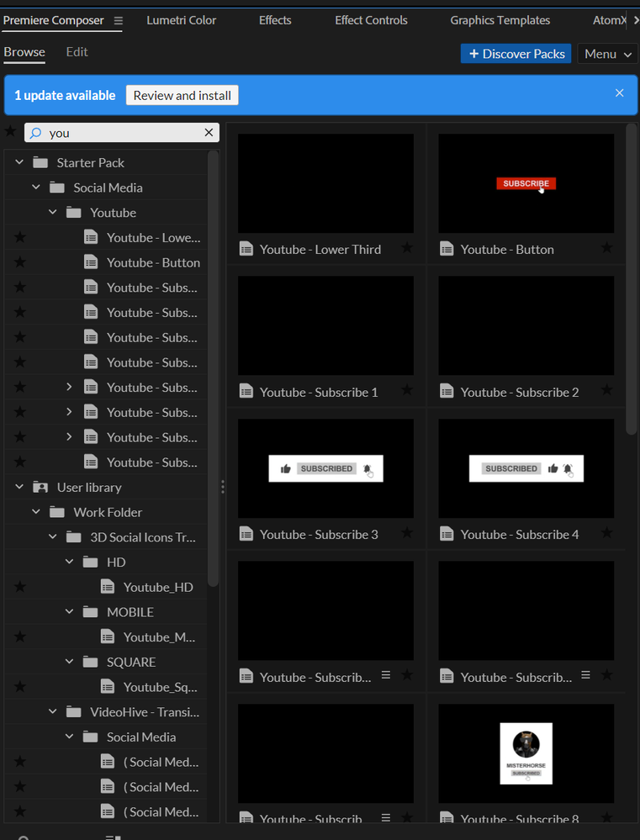
Task: Switch to the Effects tab
Action: click(275, 20)
